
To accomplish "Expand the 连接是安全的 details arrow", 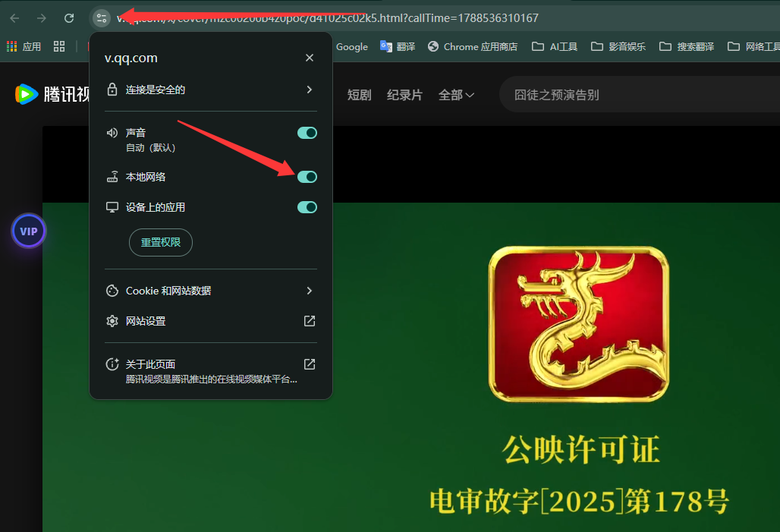I will pyautogui.click(x=310, y=90).
